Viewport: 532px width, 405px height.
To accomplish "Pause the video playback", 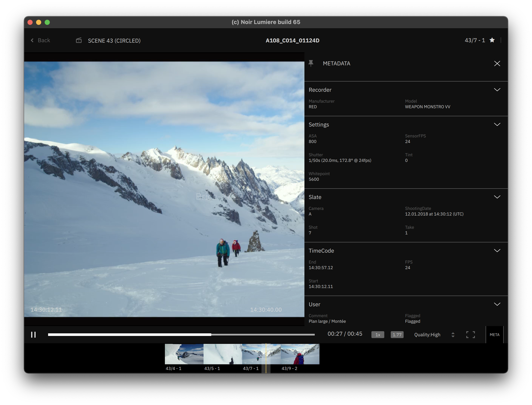I will pos(33,335).
